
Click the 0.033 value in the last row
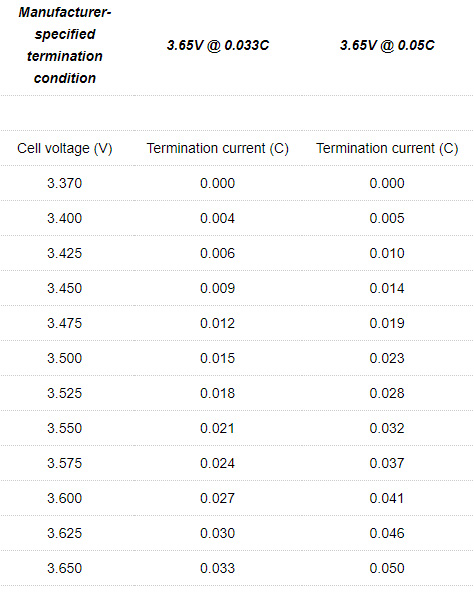pyautogui.click(x=217, y=568)
